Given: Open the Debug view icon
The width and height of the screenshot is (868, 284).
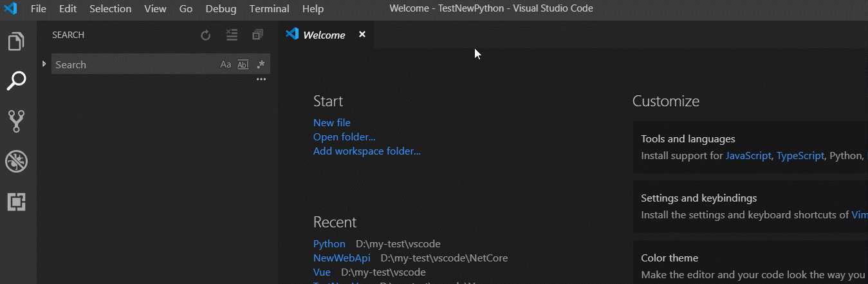Looking at the screenshot, I should click(16, 162).
